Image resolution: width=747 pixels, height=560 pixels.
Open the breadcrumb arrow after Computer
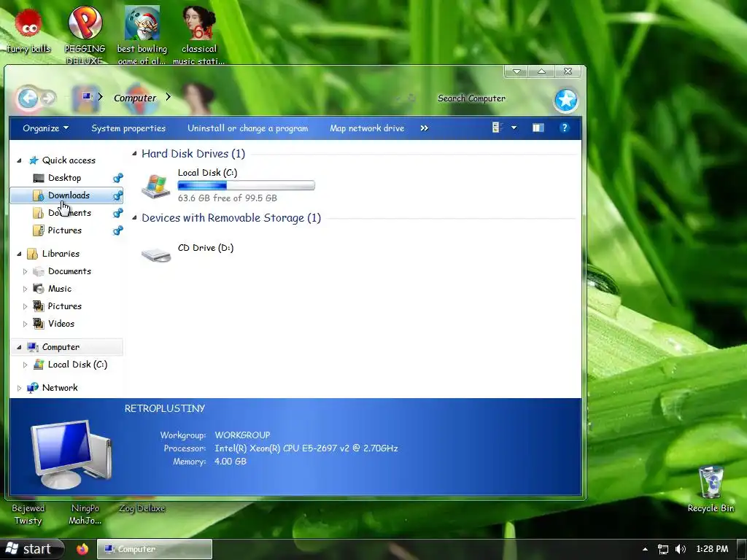click(169, 97)
